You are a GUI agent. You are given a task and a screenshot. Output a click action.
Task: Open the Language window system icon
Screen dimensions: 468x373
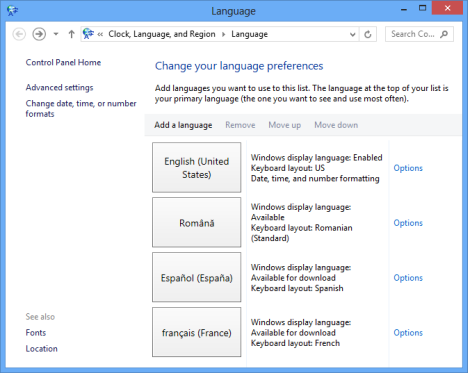(x=12, y=11)
